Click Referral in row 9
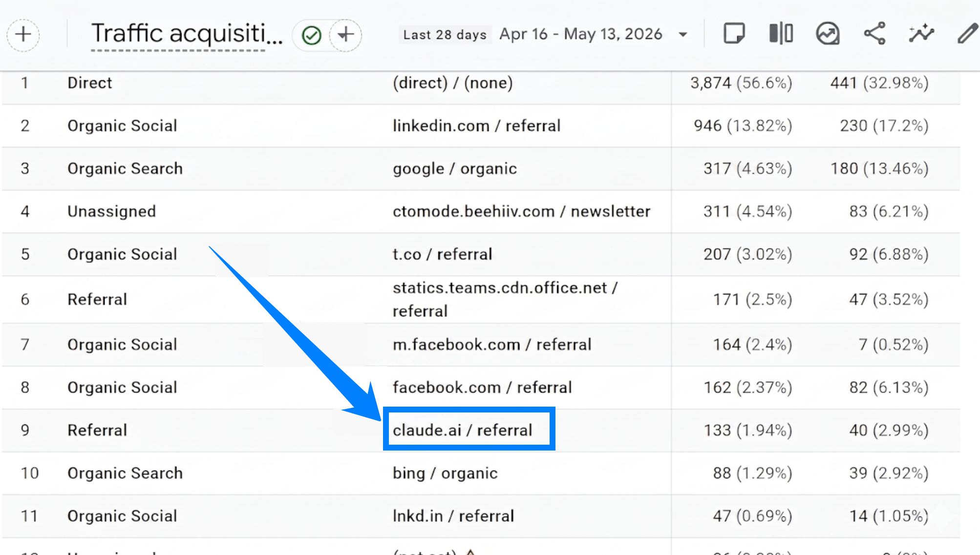 pyautogui.click(x=97, y=431)
